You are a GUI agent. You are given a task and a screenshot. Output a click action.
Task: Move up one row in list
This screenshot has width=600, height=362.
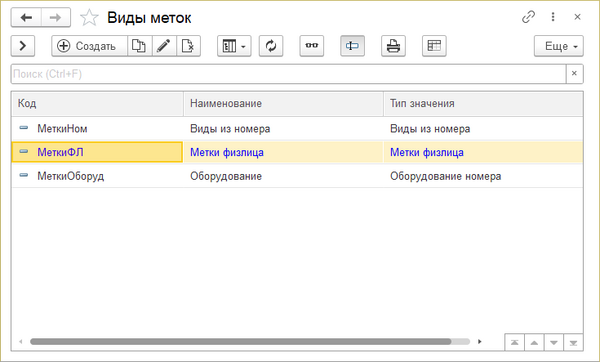(534, 342)
